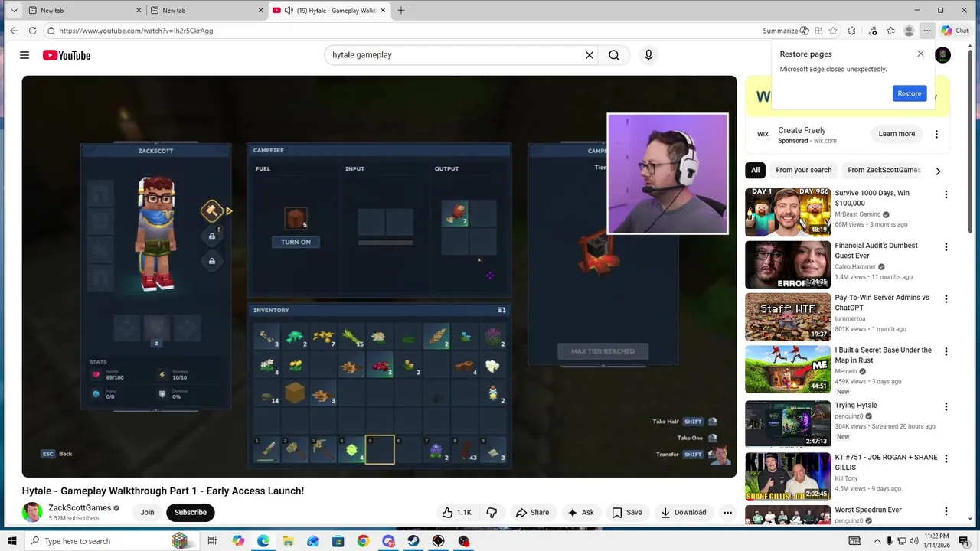Switch to the second New tab
This screenshot has width=980, height=551.
pos(205,11)
